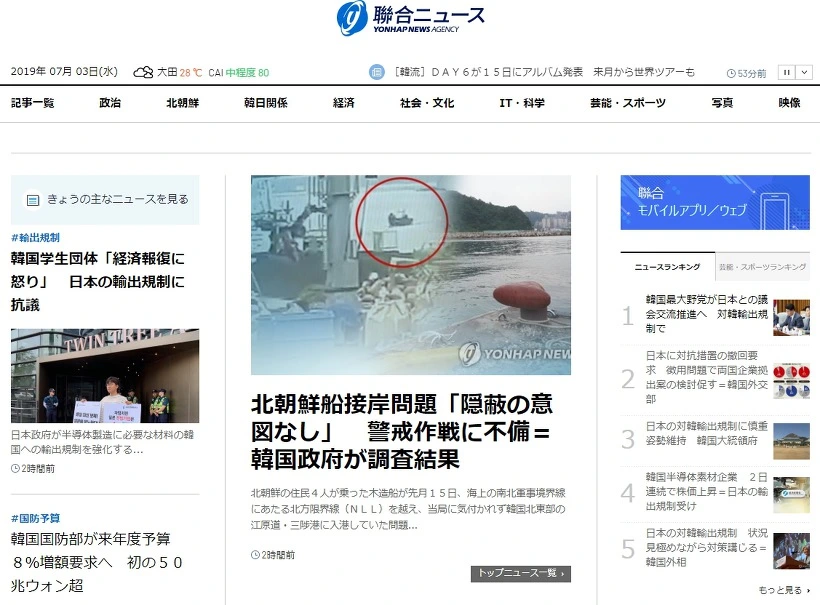820x605 pixels.
Task: Click the harbor boat main story photo
Action: (x=411, y=275)
